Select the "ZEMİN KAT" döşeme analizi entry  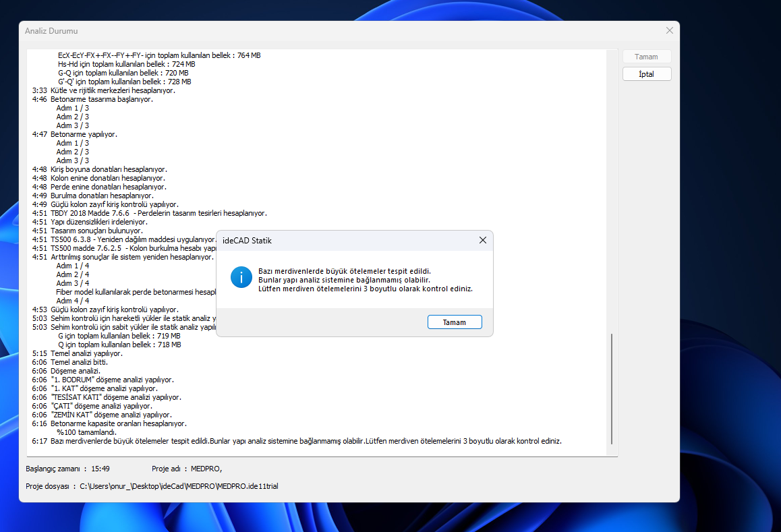click(x=111, y=415)
